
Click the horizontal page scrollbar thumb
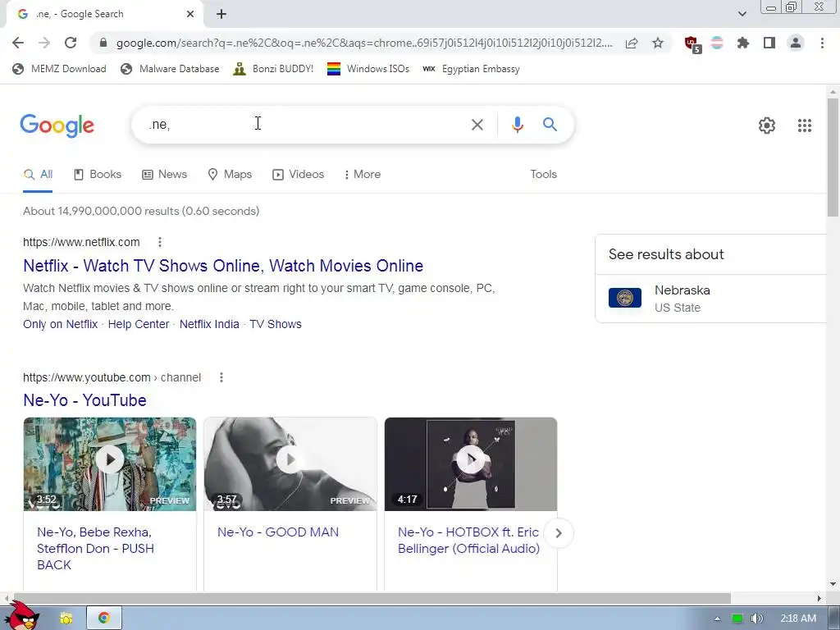coord(372,598)
